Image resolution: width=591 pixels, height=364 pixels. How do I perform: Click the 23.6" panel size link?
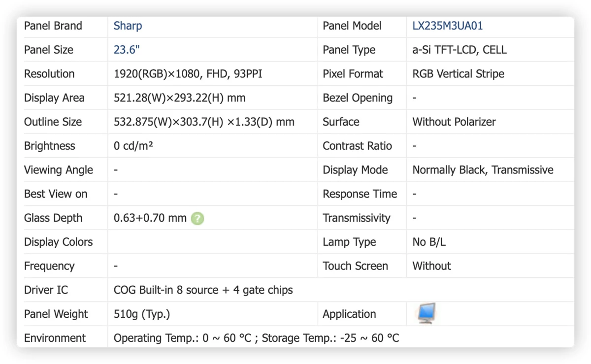coord(127,50)
